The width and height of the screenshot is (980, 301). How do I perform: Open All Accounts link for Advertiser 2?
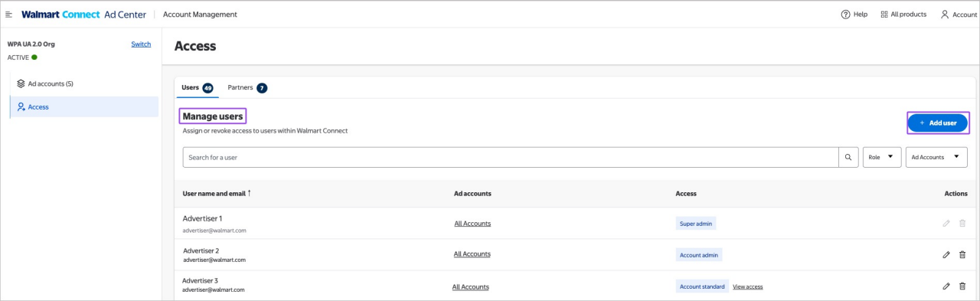coord(472,254)
